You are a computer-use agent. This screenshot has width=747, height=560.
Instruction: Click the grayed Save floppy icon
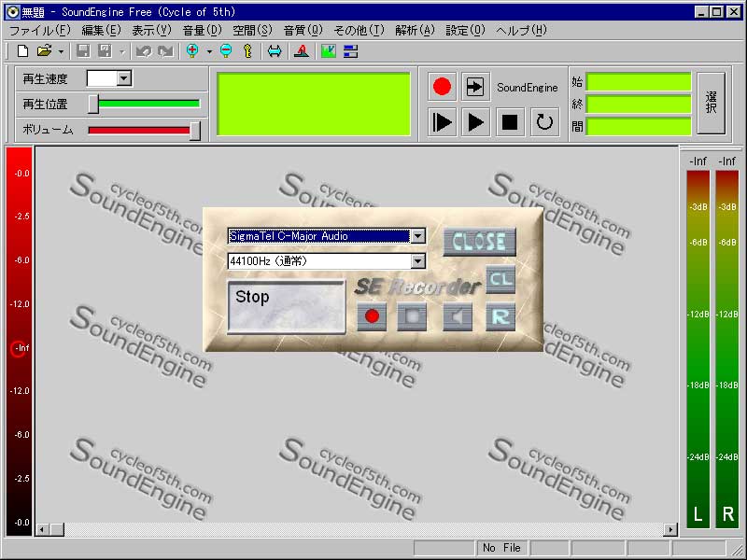pyautogui.click(x=83, y=51)
